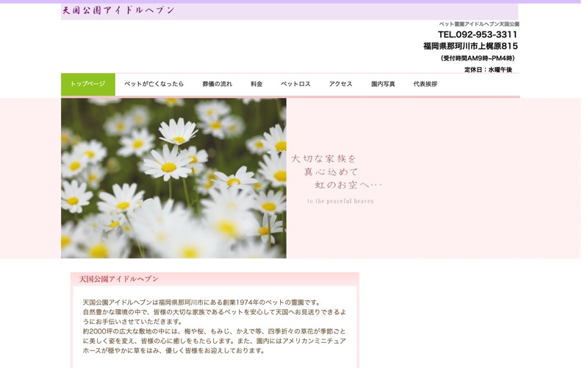The image size is (588, 368).
Task: Click sentence mentioning 創業1974年
Action: (201, 302)
